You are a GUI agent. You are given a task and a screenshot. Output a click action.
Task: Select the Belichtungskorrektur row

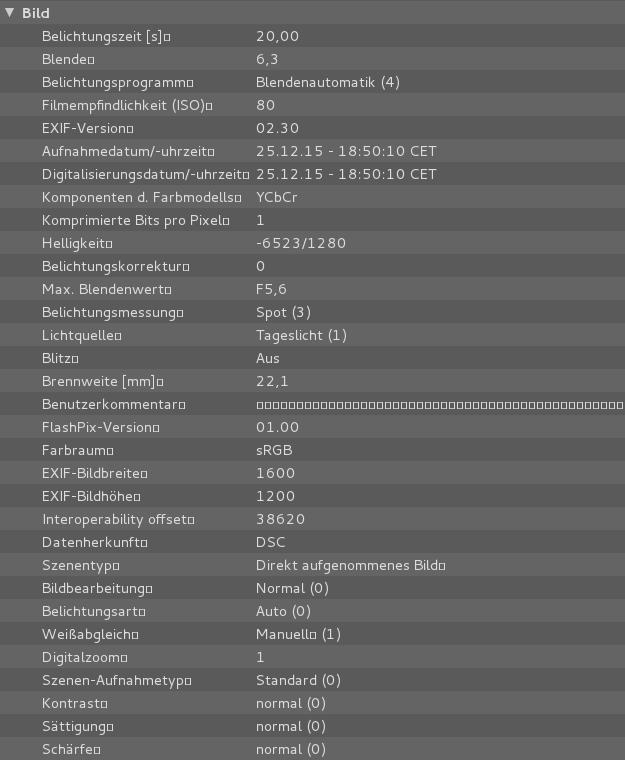(x=115, y=266)
